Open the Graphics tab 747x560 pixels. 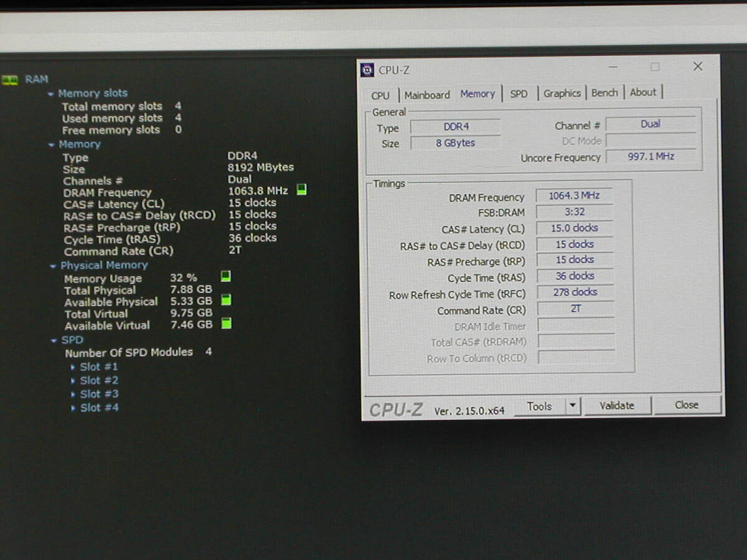pyautogui.click(x=562, y=93)
